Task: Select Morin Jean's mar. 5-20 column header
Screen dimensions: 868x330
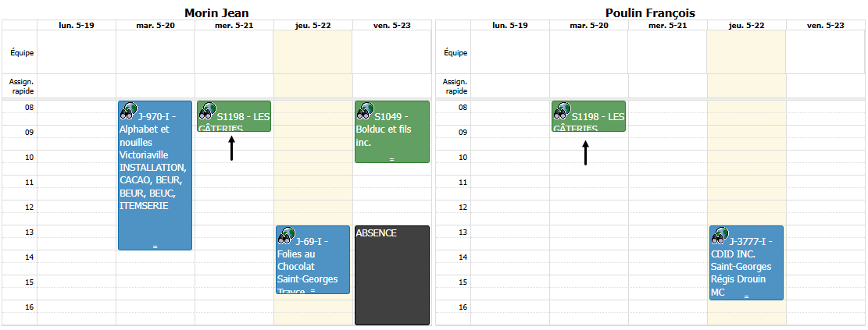Action: tap(155, 26)
